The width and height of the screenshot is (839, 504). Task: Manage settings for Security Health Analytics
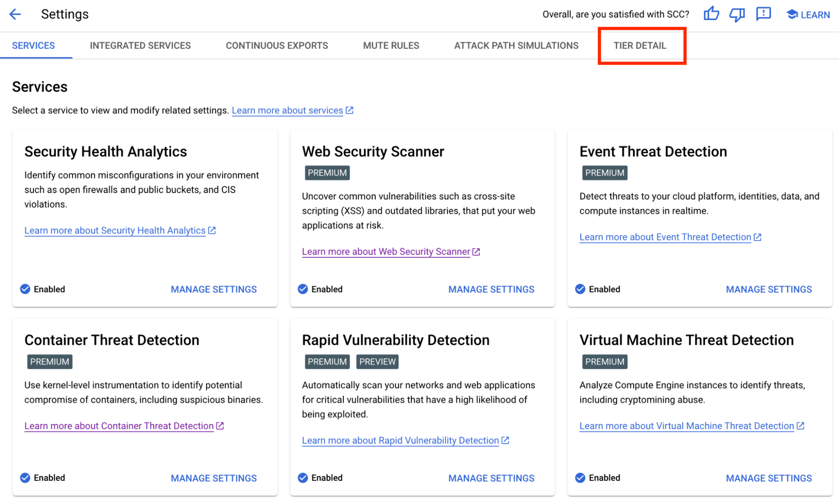click(x=213, y=290)
